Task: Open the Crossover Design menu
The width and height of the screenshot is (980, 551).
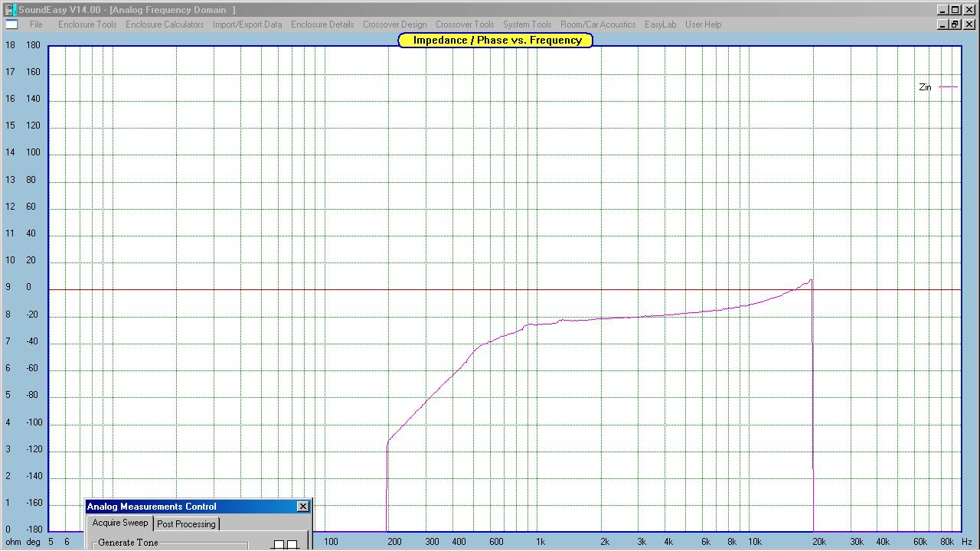Action: [x=394, y=24]
